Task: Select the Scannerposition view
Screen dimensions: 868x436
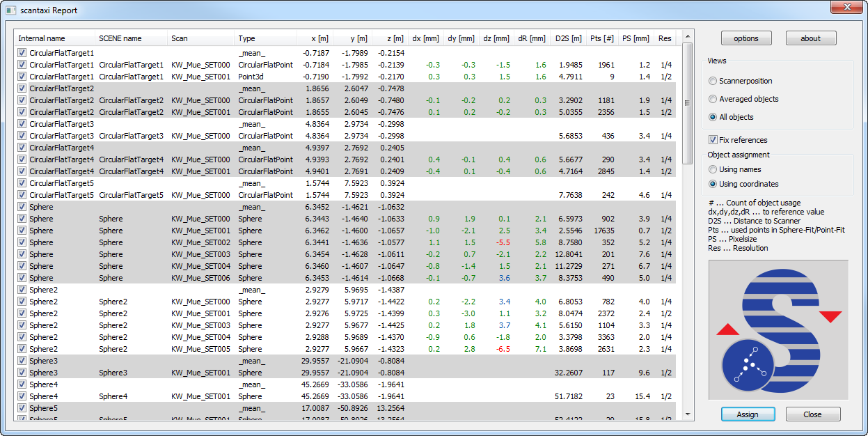Action: click(741, 81)
